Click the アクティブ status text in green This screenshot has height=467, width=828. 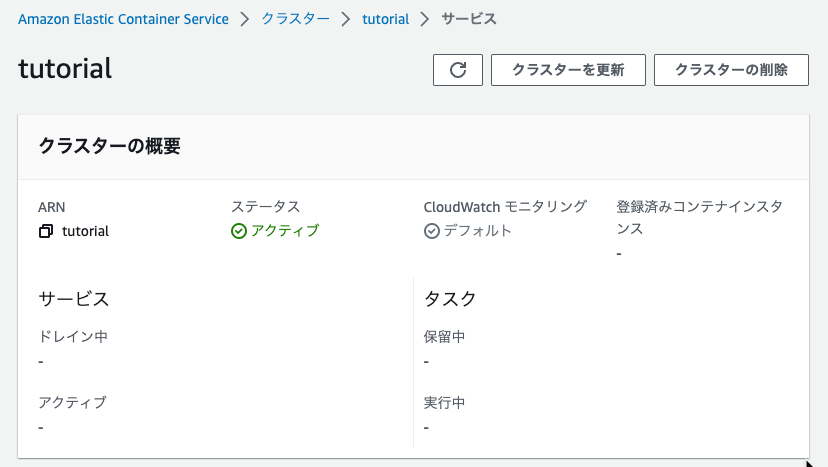click(x=285, y=231)
